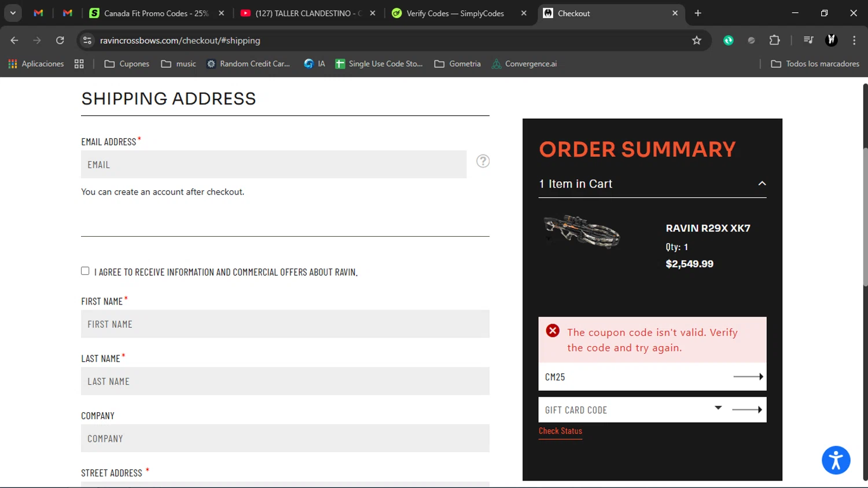Screen dimensions: 868x488
Task: Switch to Verify Codes SimplyCodes tab
Action: point(454,13)
